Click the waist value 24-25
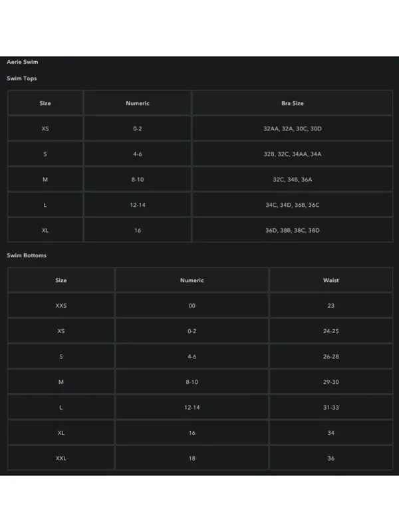This screenshot has height=532, width=399. point(331,331)
